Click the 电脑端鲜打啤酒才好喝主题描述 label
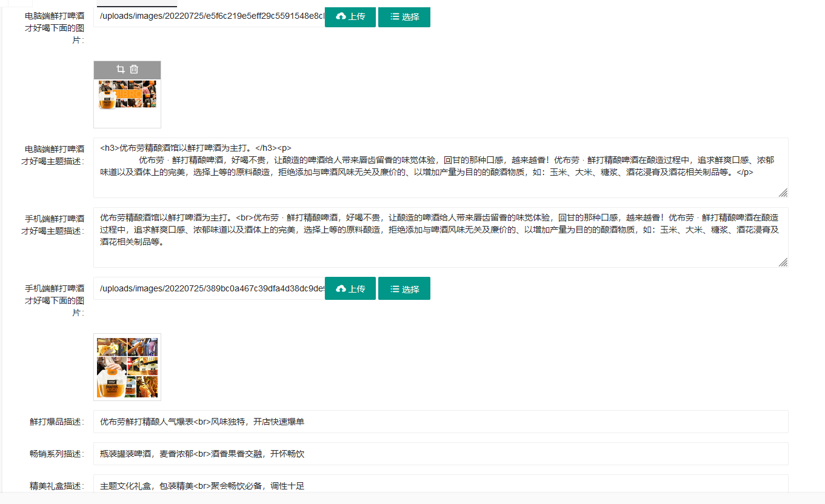This screenshot has width=825, height=504. [x=53, y=155]
